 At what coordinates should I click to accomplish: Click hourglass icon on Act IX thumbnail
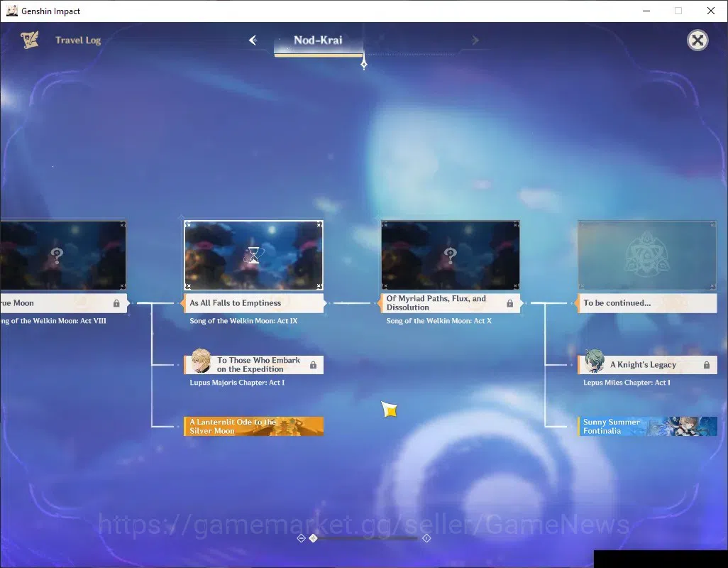point(253,255)
